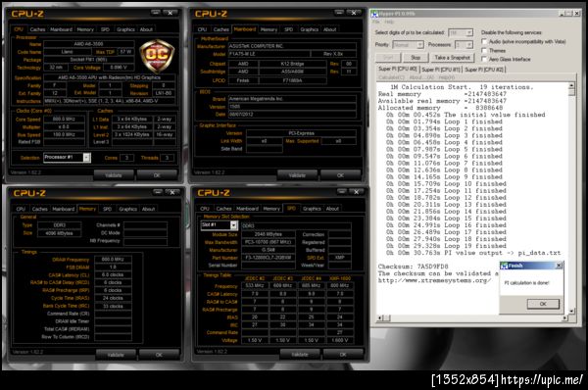Expand the Priority dropdown in Hyper PI
This screenshot has height=390, width=588.
pos(420,45)
